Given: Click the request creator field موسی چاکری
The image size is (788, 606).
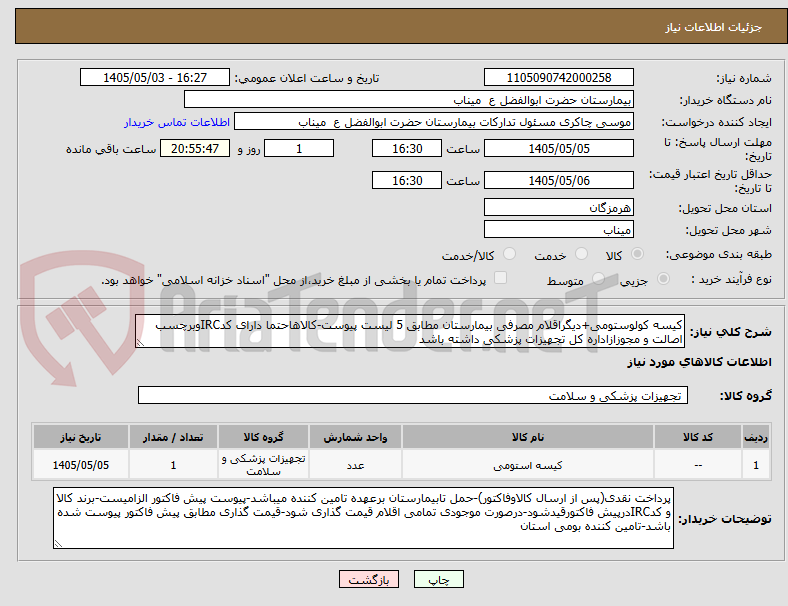Looking at the screenshot, I should coord(434,122).
